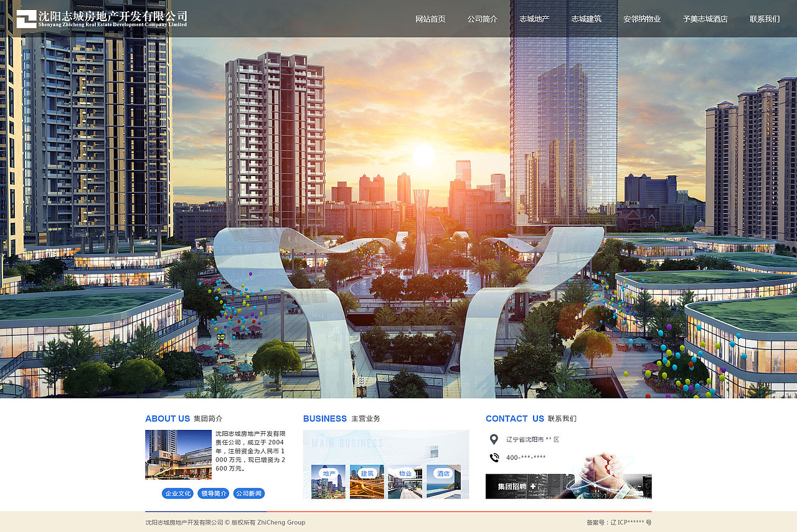Open the 地产 business thumbnail
This screenshot has width=797, height=532.
[328, 482]
